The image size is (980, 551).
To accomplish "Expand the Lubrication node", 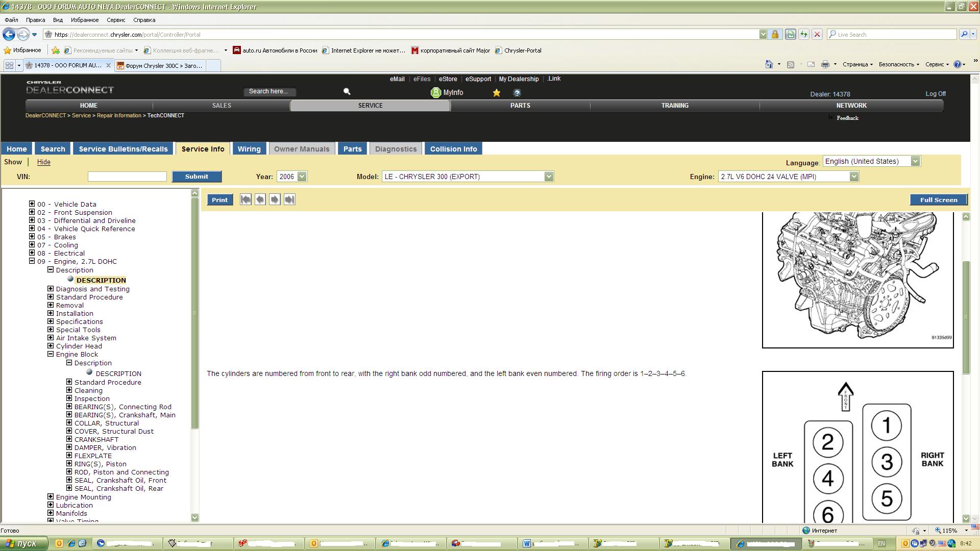I will pos(51,505).
